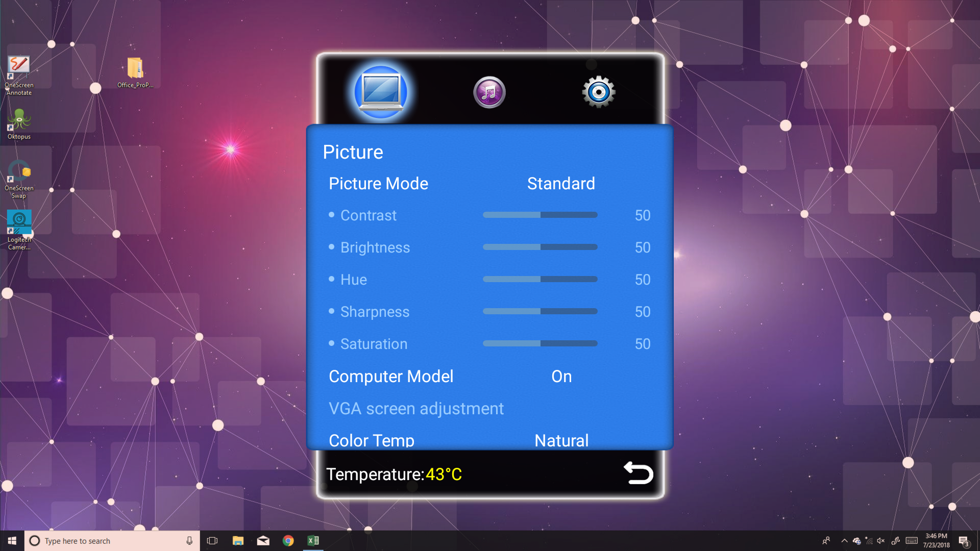The width and height of the screenshot is (980, 551).
Task: Adjust the Brightness slider bar
Action: [540, 247]
